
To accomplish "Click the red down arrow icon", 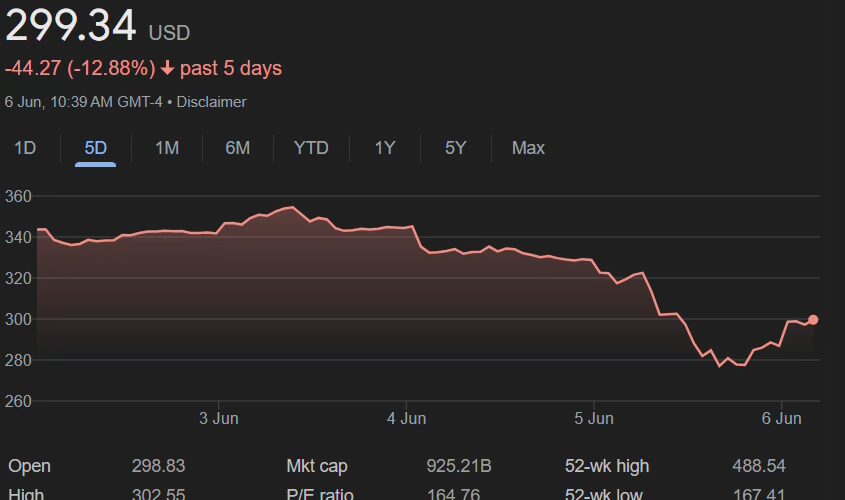I will tap(167, 68).
